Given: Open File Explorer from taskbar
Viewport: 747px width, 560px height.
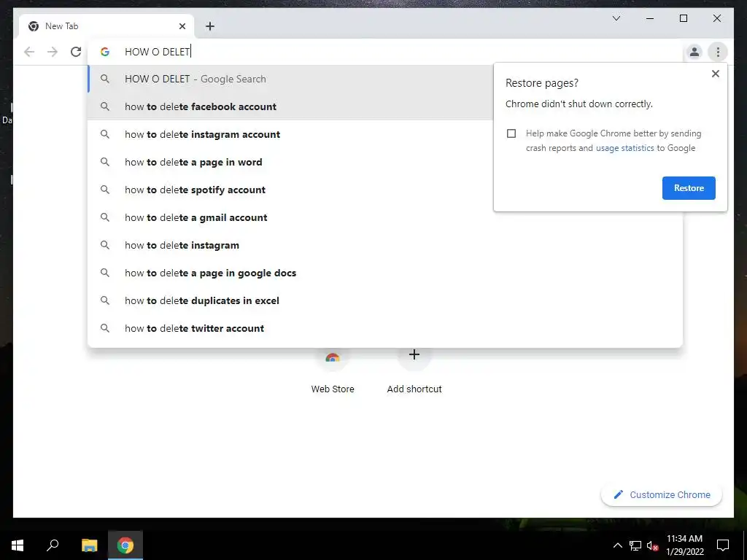Looking at the screenshot, I should tap(89, 545).
